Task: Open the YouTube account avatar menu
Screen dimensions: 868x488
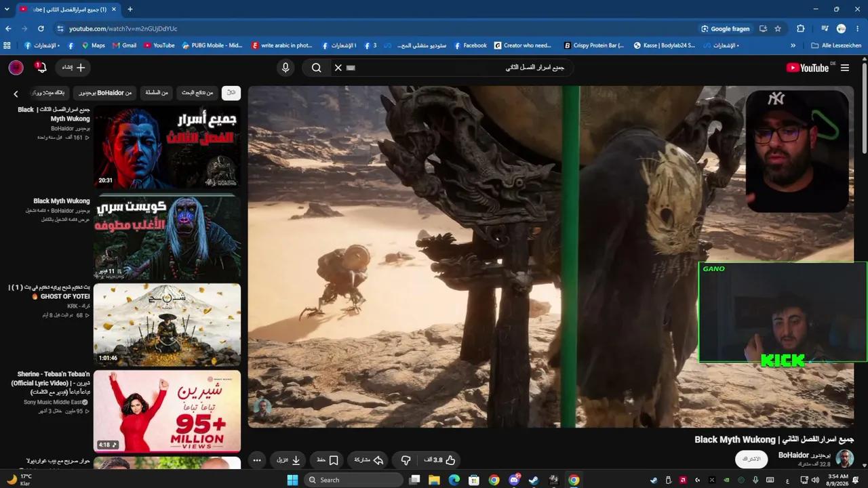Action: [x=16, y=68]
